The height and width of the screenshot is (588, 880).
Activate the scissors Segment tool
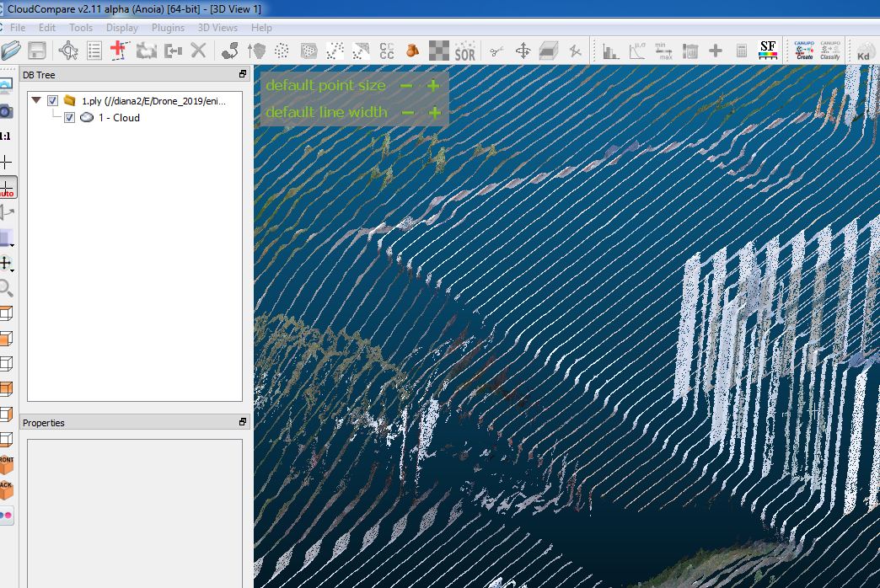[496, 51]
